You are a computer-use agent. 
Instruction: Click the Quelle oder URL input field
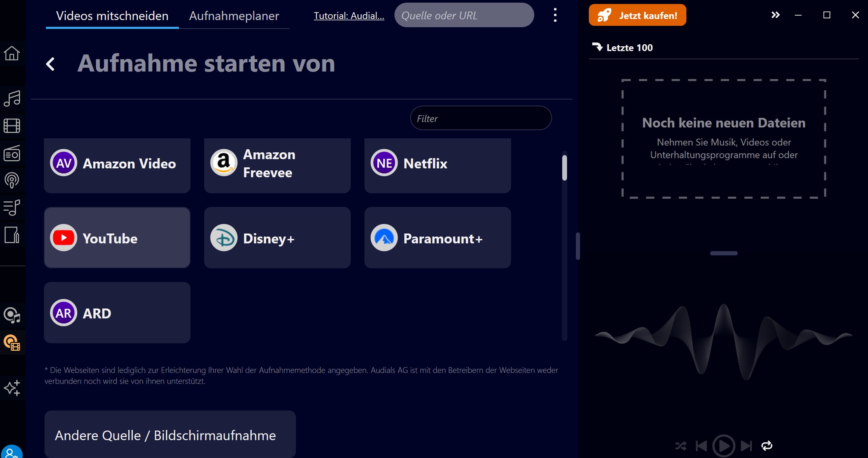pyautogui.click(x=464, y=16)
